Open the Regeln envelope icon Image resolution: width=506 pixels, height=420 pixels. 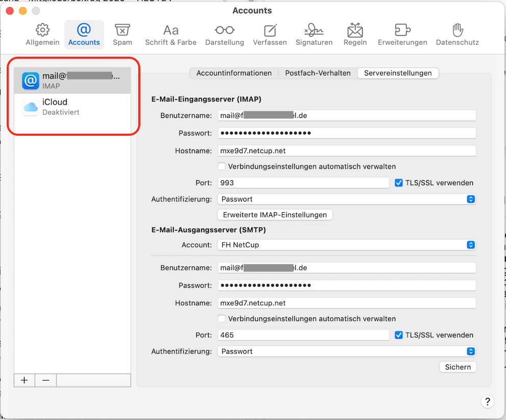click(355, 35)
